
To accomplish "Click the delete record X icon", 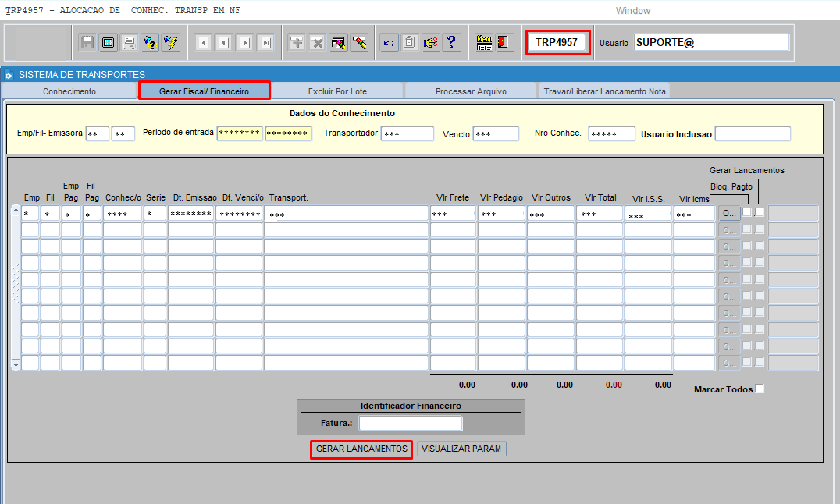I will [318, 43].
